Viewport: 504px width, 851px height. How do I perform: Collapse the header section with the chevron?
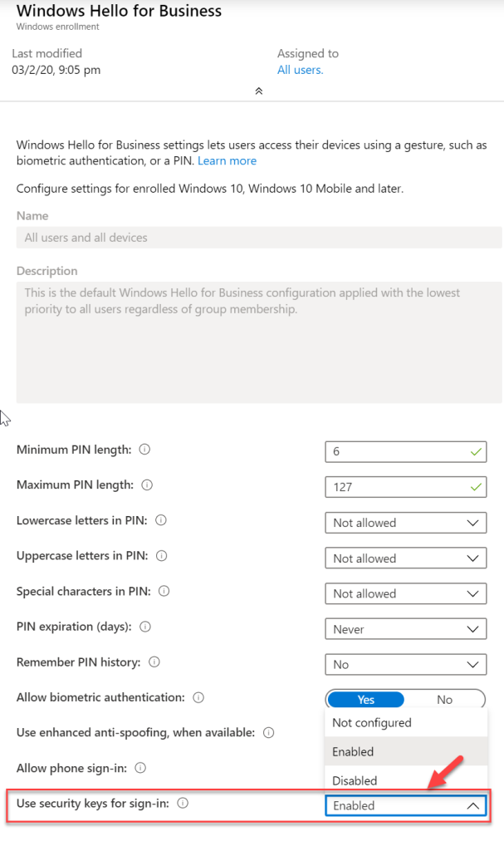pyautogui.click(x=257, y=91)
